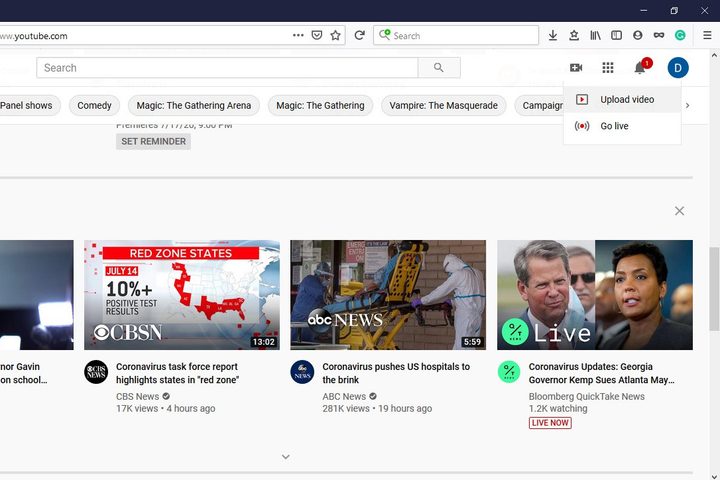Screen dimensions: 720x480
Task: Click the SET REMINDER button
Action: click(x=153, y=141)
